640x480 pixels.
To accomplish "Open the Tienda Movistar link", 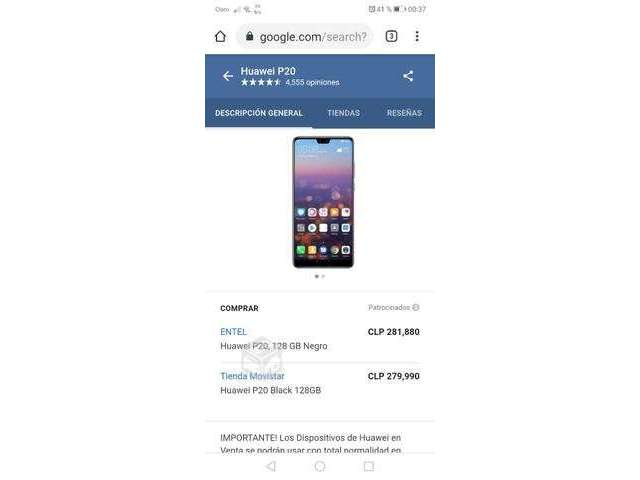I will [x=252, y=376].
